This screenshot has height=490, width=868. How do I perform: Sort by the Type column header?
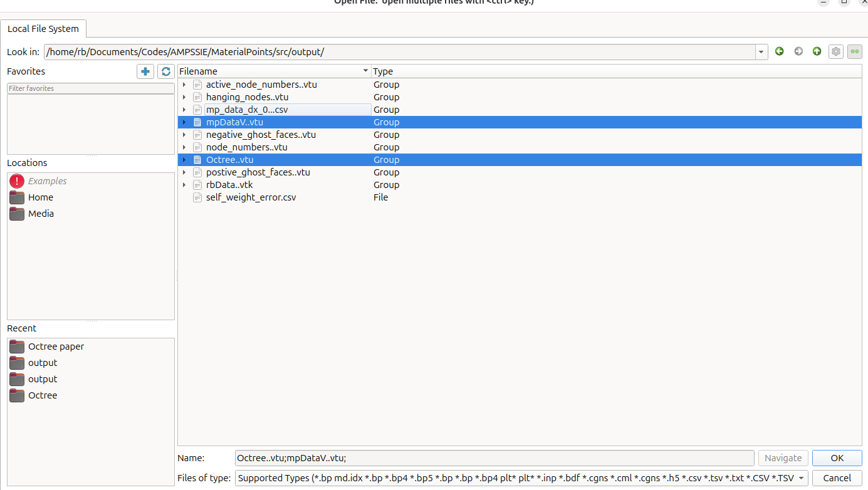(616, 71)
